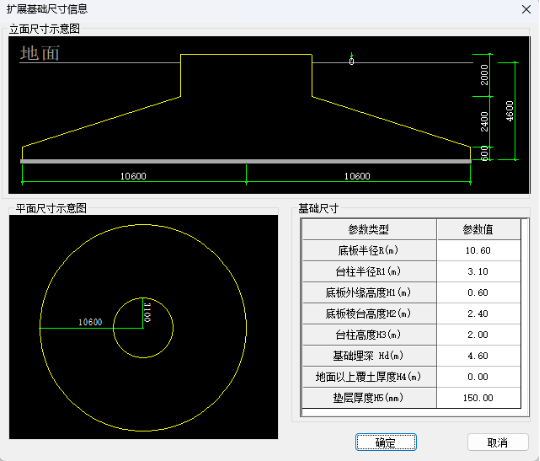Viewport: 540px width, 461px height.
Task: Select the 垫层厚度H5(mm) row label
Action: click(369, 398)
